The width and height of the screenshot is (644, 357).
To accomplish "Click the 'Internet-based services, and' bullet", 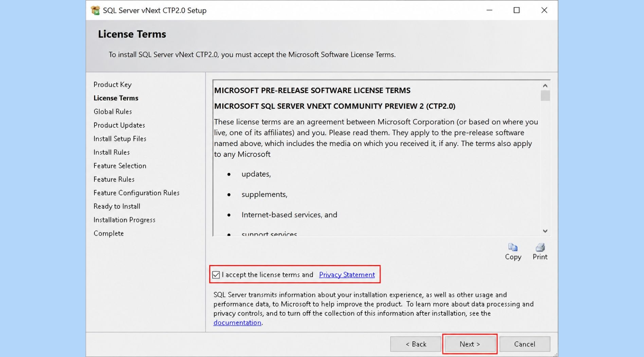I will pyautogui.click(x=289, y=215).
